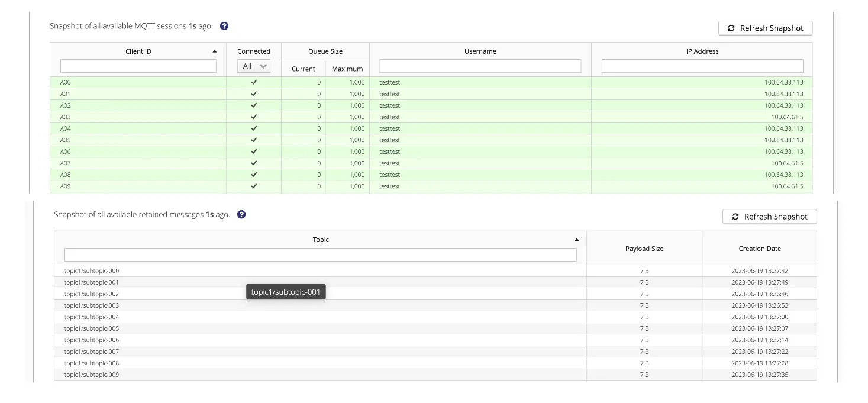The height and width of the screenshot is (403, 868).
Task: Select topic1/subtopic-001 row
Action: (x=435, y=282)
